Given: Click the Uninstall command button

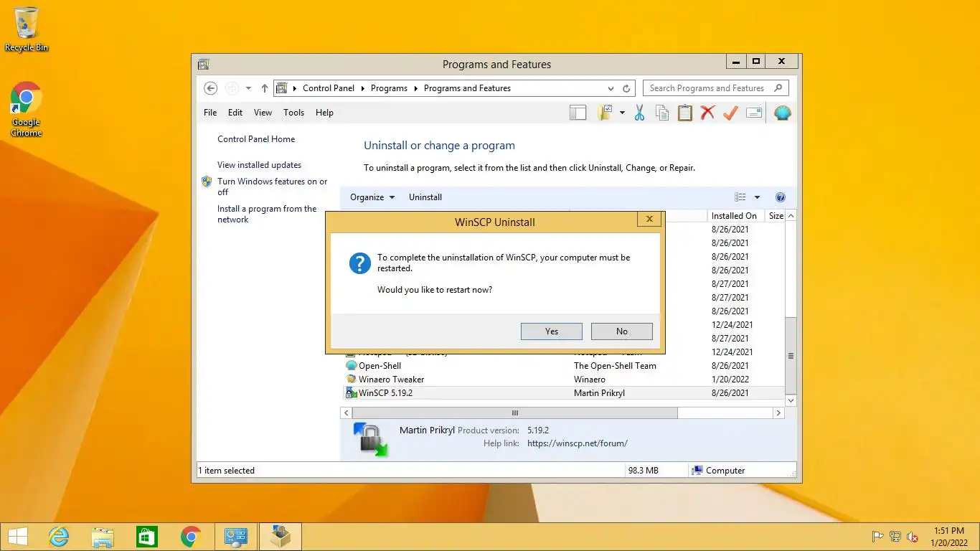Looking at the screenshot, I should [425, 197].
